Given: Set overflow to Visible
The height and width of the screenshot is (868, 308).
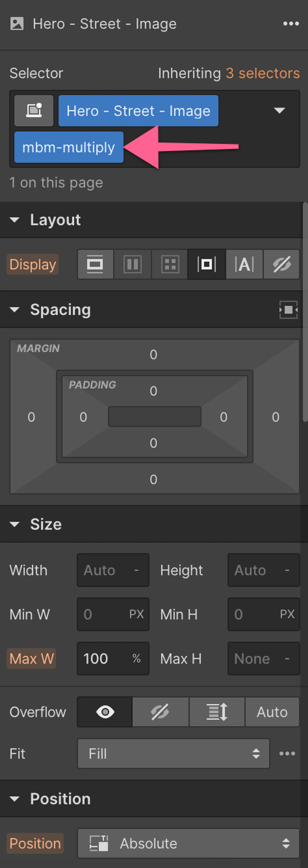Looking at the screenshot, I should 105,712.
